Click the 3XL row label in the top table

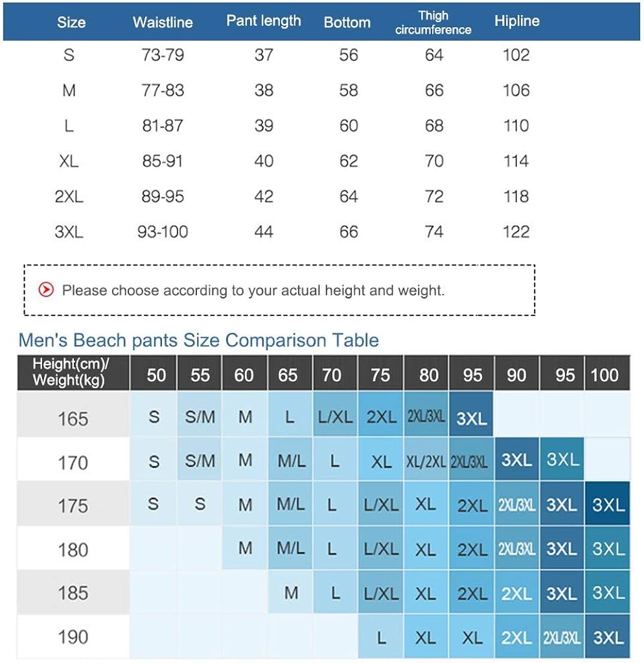(x=69, y=232)
